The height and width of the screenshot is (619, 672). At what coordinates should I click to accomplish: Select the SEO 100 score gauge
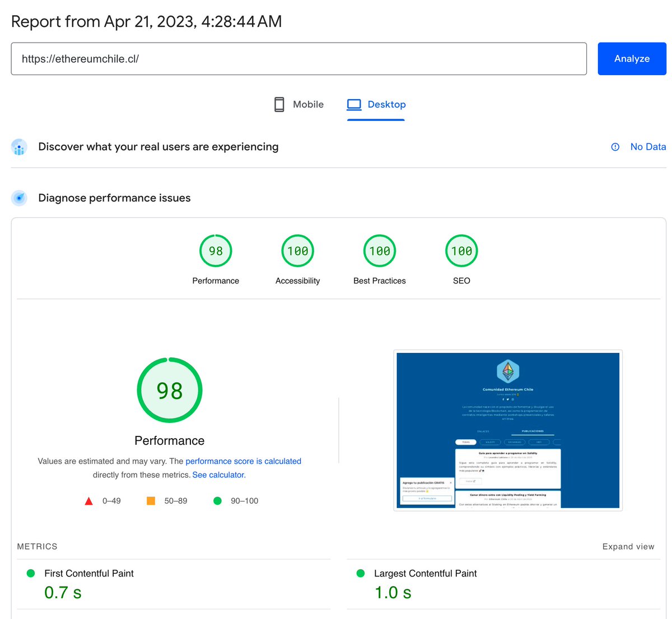461,251
